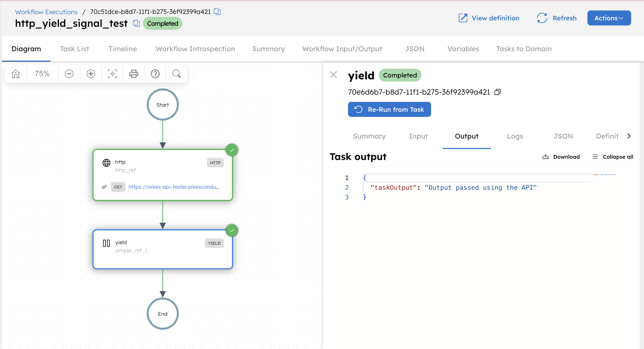Viewport: 644px width, 349px height.
Task: Open the task JSON tab in side panel
Action: tap(563, 136)
